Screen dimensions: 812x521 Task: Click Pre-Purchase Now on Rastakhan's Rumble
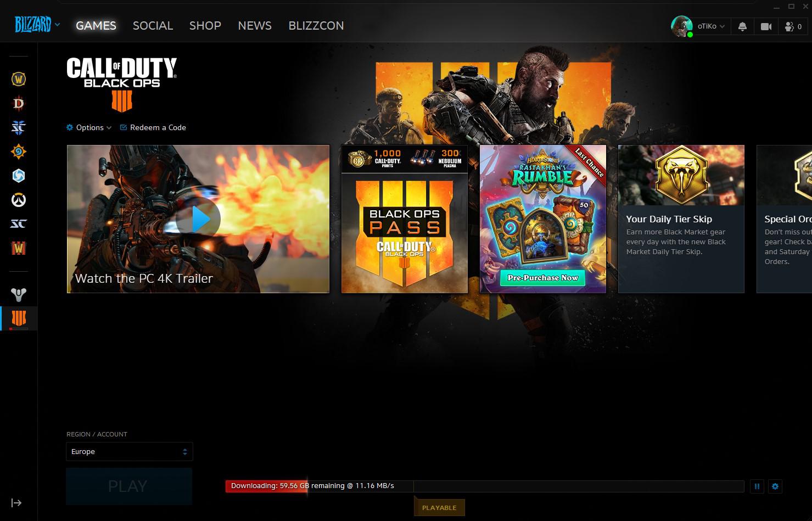tap(542, 278)
